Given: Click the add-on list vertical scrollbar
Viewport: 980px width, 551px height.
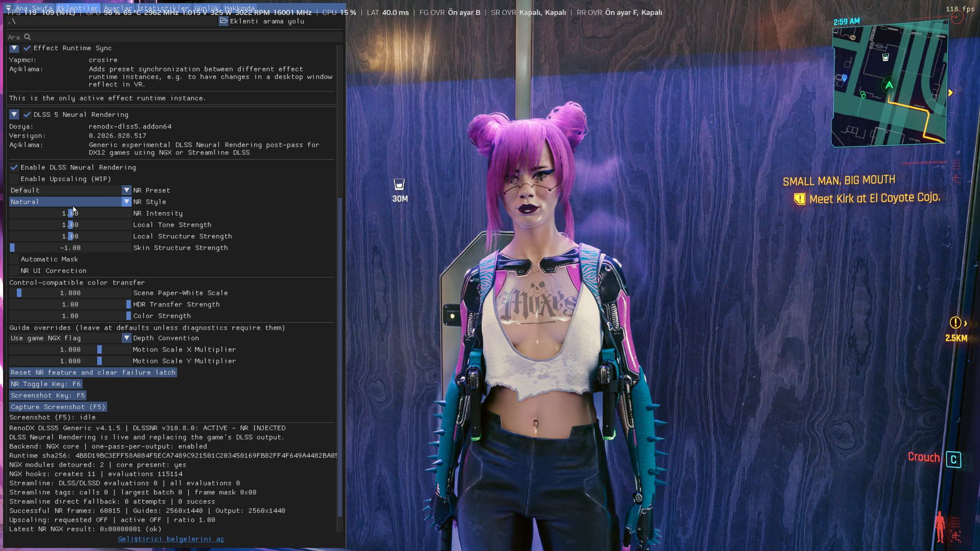Looking at the screenshot, I should [x=340, y=357].
